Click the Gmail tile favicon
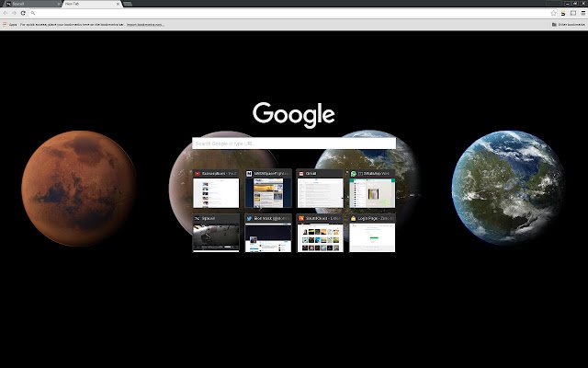588x368 pixels. tap(301, 174)
